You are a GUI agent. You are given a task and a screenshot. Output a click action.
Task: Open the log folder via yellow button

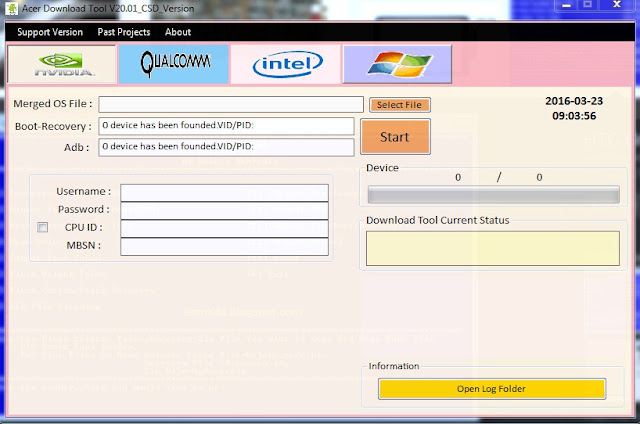pos(492,389)
